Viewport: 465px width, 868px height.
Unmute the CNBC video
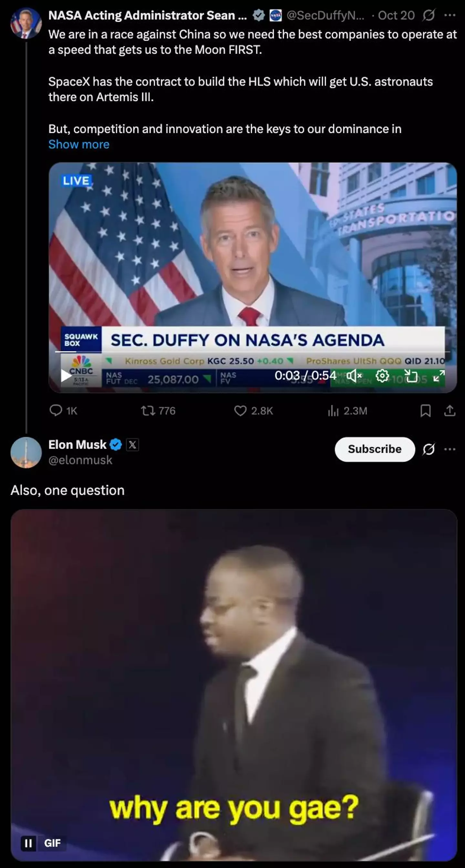[x=354, y=375]
